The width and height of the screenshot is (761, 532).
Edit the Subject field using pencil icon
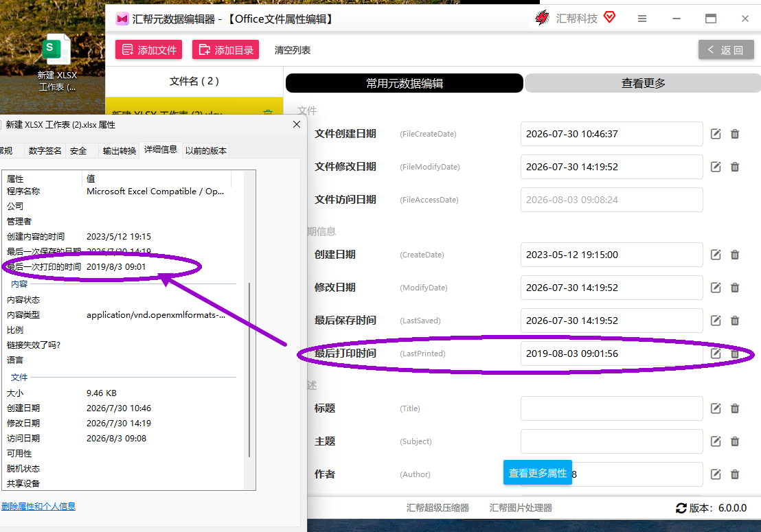coord(716,441)
